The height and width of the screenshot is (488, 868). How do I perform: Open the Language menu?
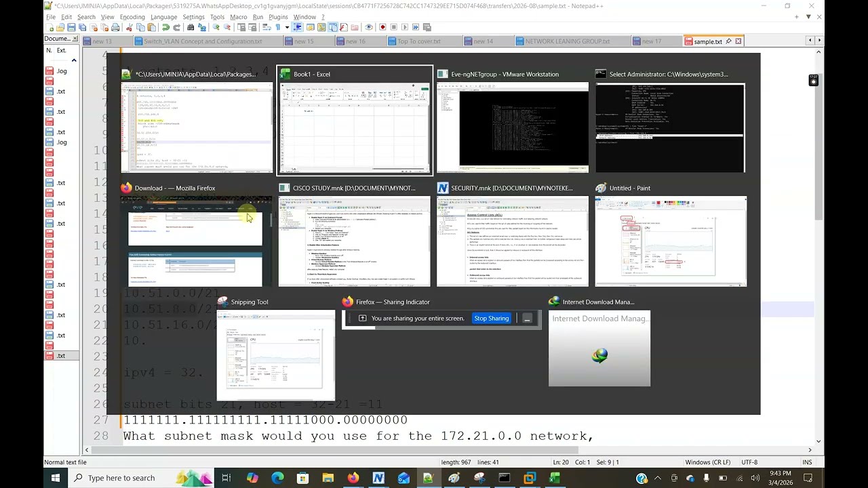(163, 17)
